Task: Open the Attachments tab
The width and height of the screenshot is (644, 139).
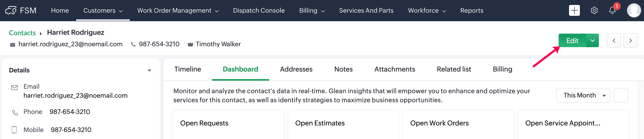Action: (394, 69)
